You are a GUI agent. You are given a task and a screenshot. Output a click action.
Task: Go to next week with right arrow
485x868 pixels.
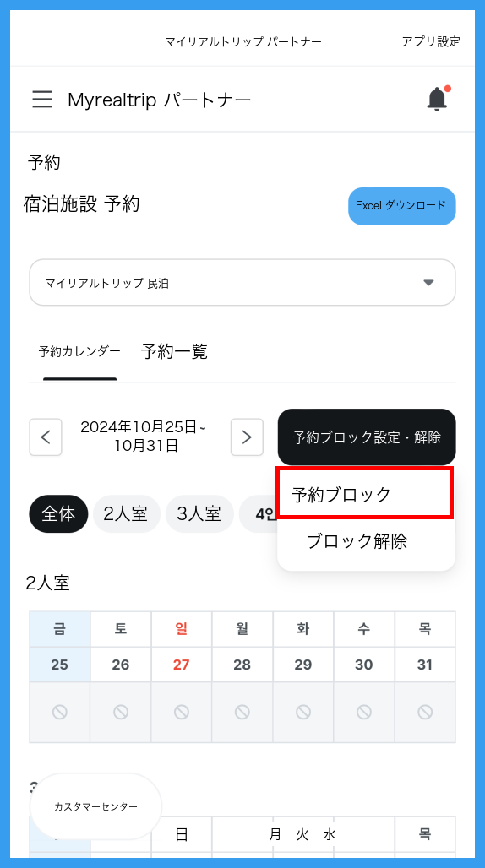coord(247,437)
